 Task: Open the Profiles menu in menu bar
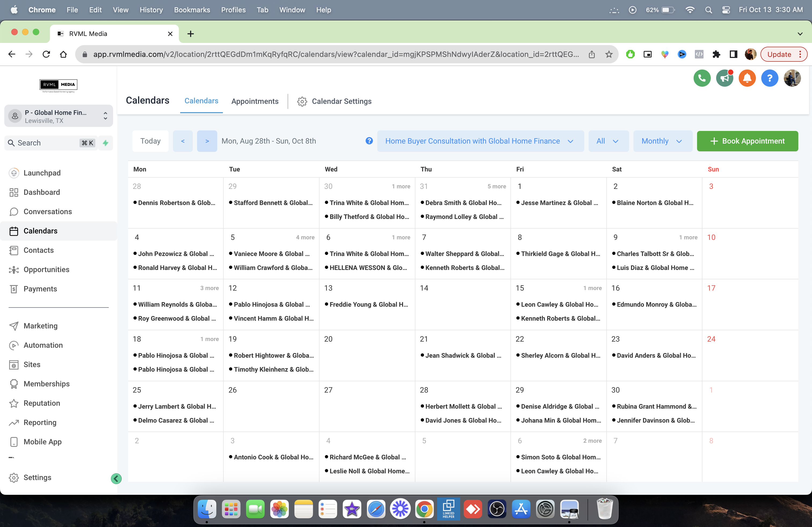pos(233,10)
